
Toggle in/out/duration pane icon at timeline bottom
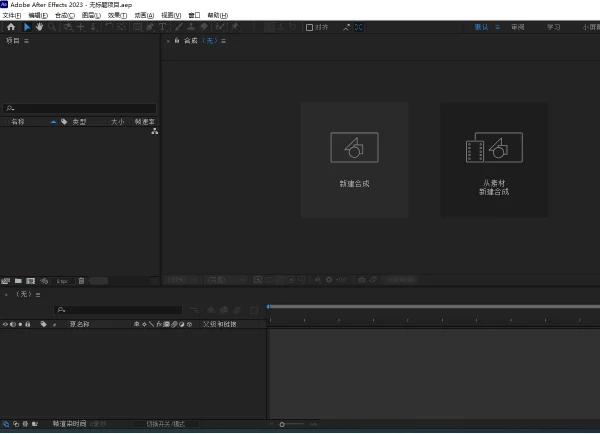tap(25, 424)
